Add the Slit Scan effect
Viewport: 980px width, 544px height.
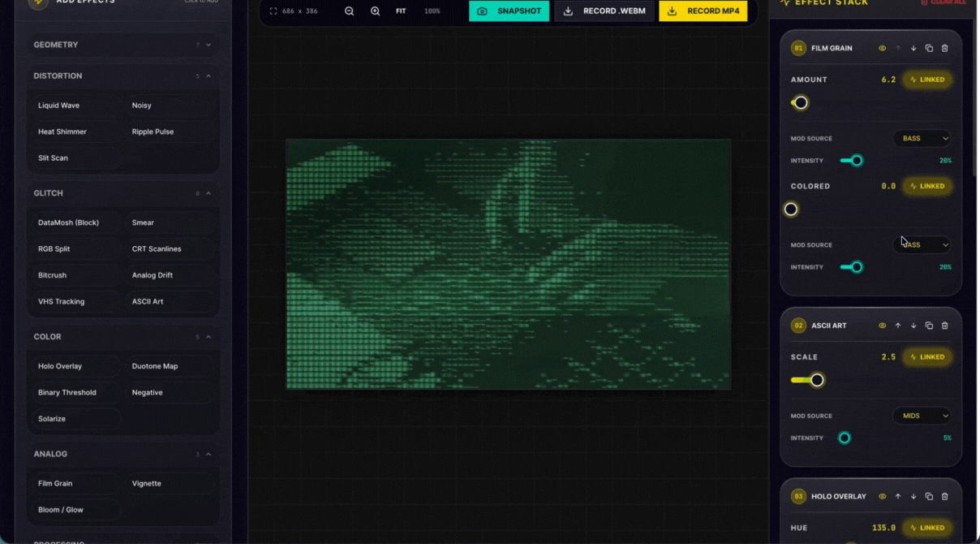pyautogui.click(x=75, y=158)
